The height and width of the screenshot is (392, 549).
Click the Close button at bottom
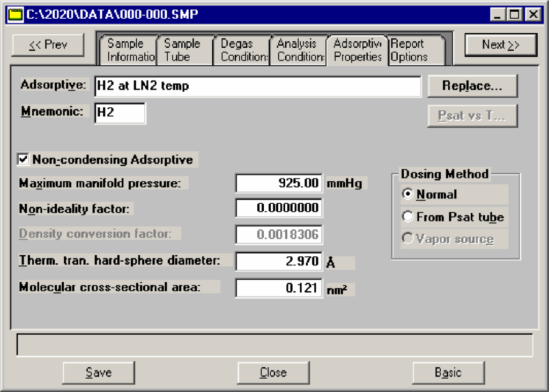point(273,373)
